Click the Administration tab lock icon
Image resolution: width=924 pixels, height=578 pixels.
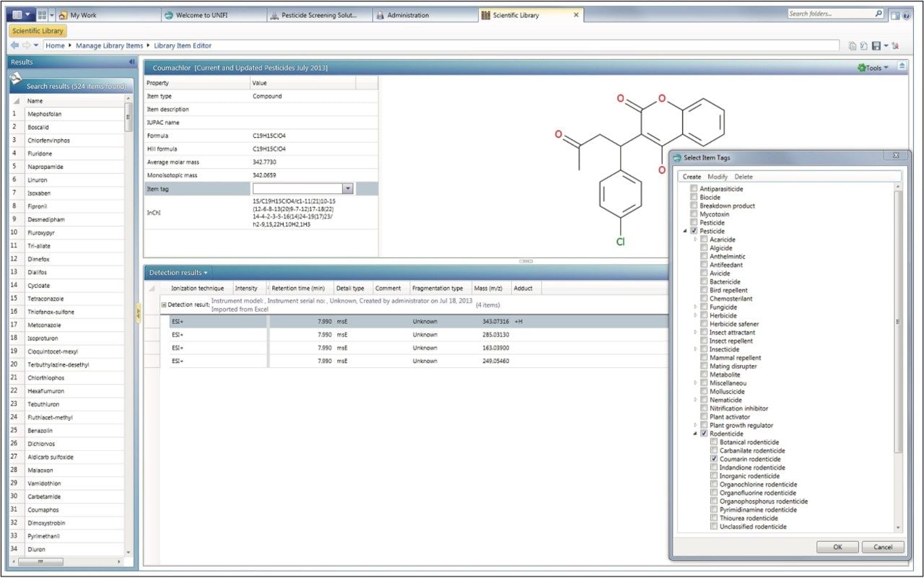pos(380,15)
